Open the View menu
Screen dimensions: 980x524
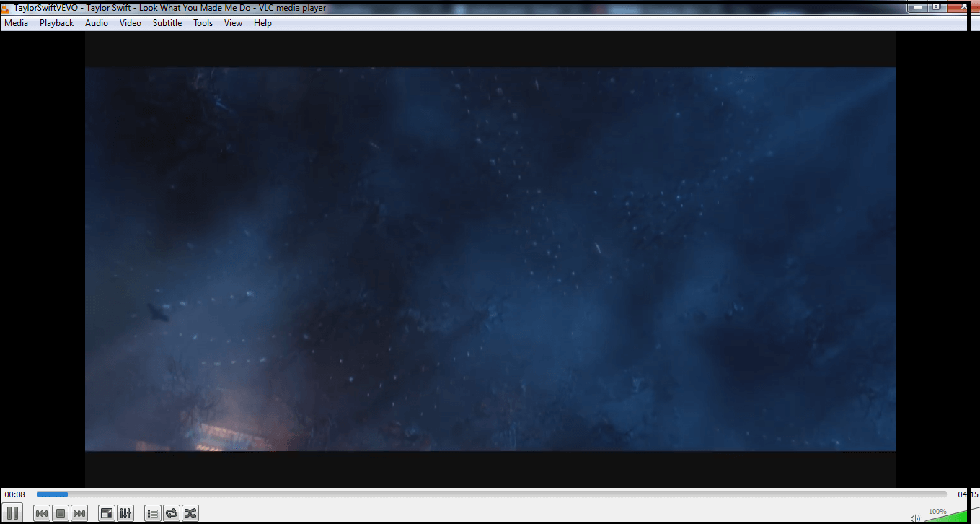(233, 23)
